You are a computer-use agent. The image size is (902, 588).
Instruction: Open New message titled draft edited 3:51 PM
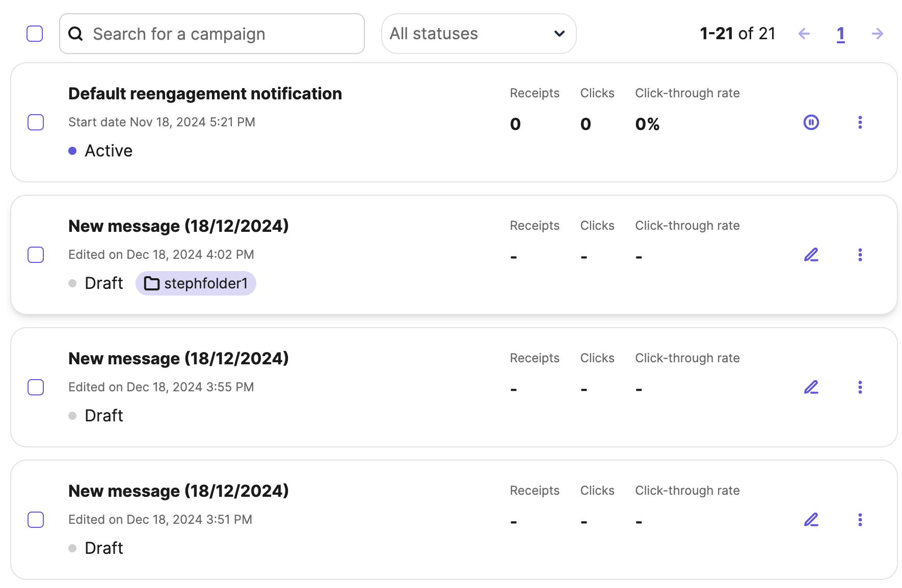(178, 491)
